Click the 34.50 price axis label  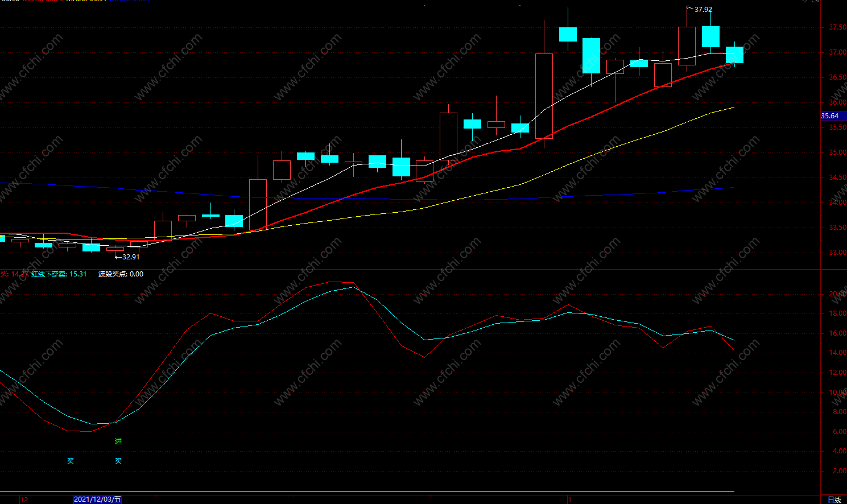click(x=837, y=177)
